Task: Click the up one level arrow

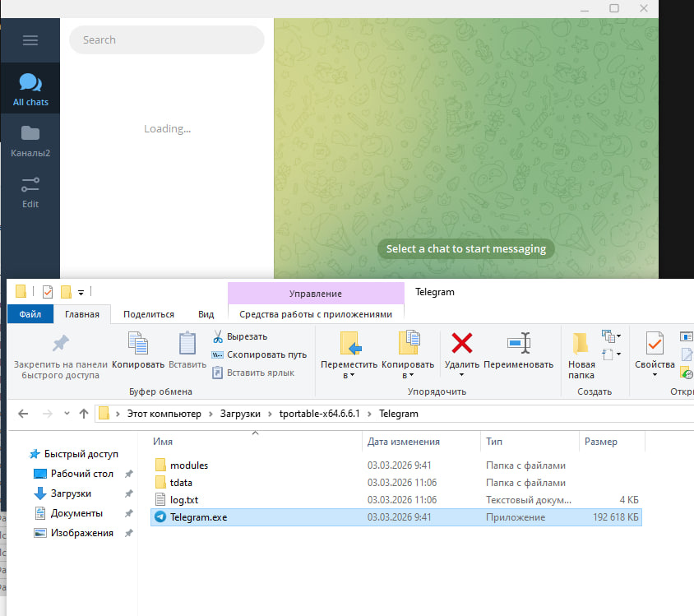Action: (x=84, y=414)
